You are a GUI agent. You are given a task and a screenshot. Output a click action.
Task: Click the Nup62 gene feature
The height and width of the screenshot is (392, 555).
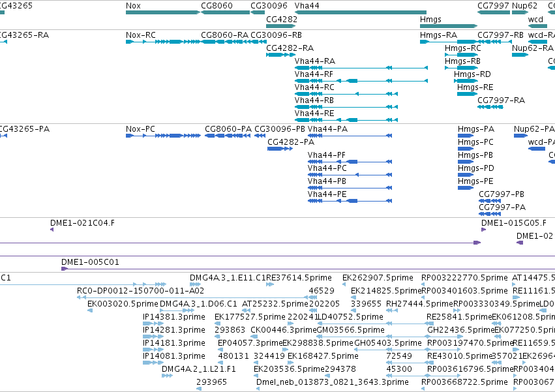520,12
